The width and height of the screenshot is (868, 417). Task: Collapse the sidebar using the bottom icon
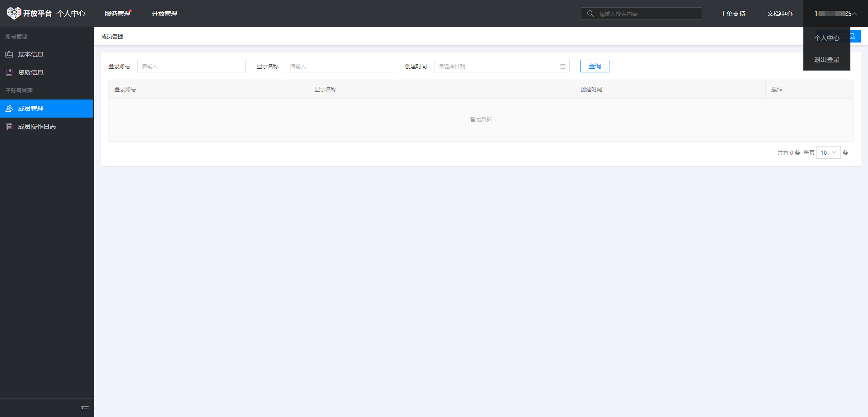click(85, 408)
